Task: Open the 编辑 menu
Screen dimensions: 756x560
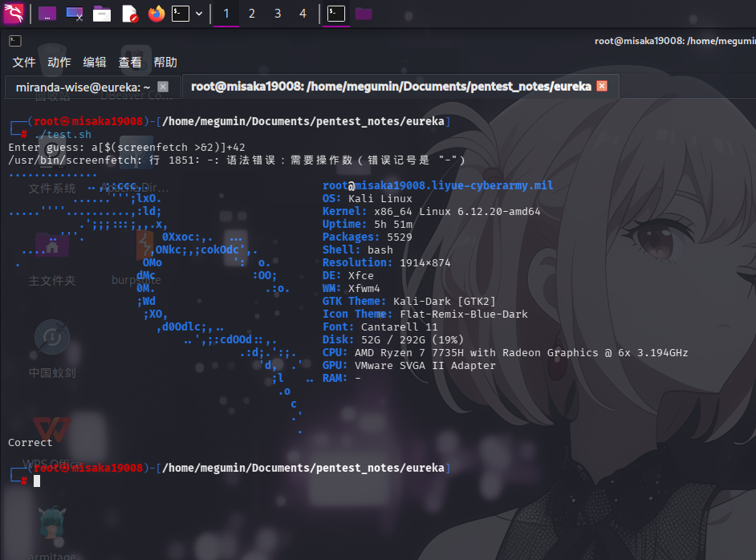Action: point(95,62)
